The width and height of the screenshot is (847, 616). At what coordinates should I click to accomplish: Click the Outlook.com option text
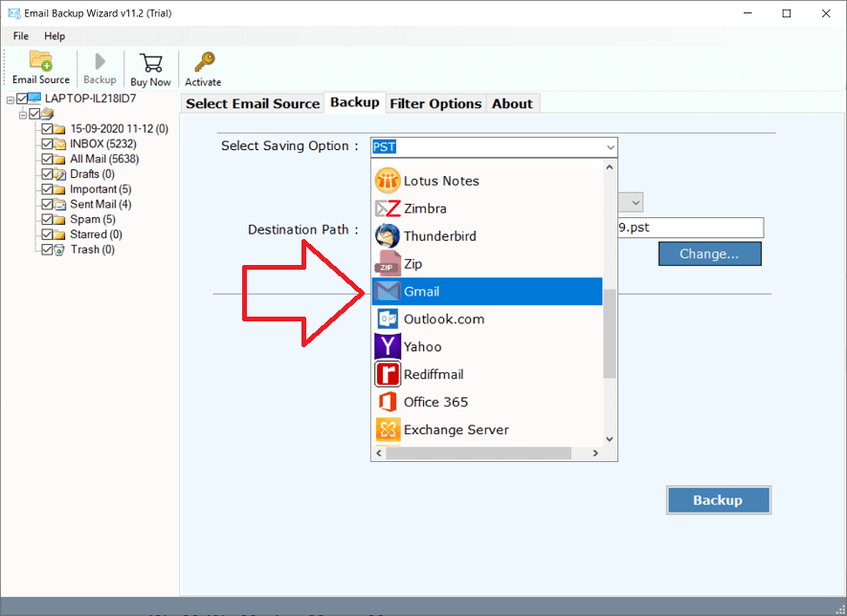click(444, 319)
